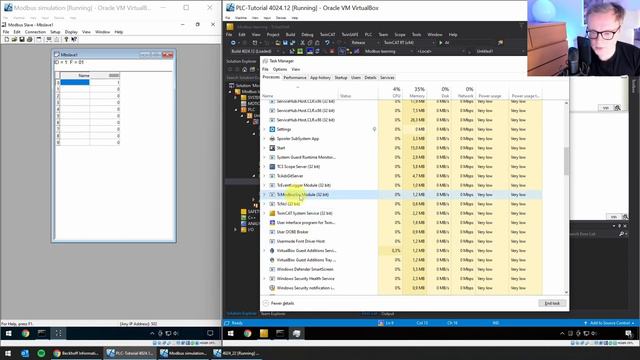Viewport: 640px width, 360px height.
Task: Click the Help question-arrow icon in Modbus Slave toolbar
Action: point(74,40)
